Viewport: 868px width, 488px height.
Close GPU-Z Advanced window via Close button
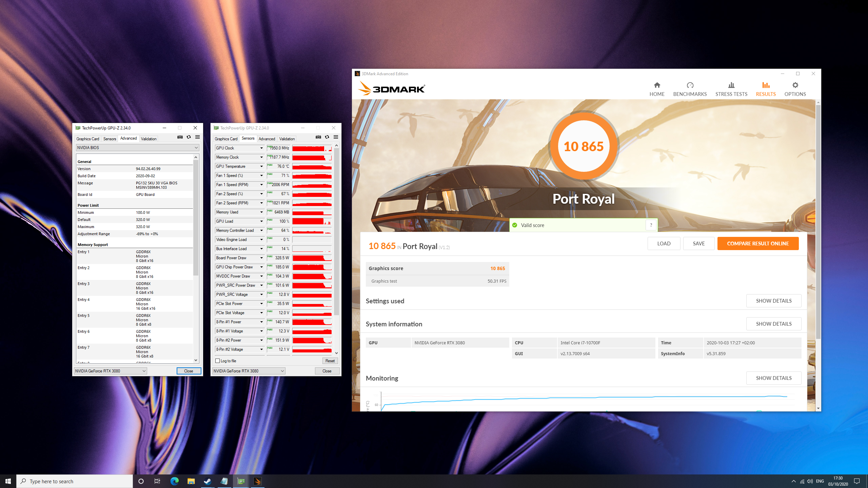coord(189,371)
